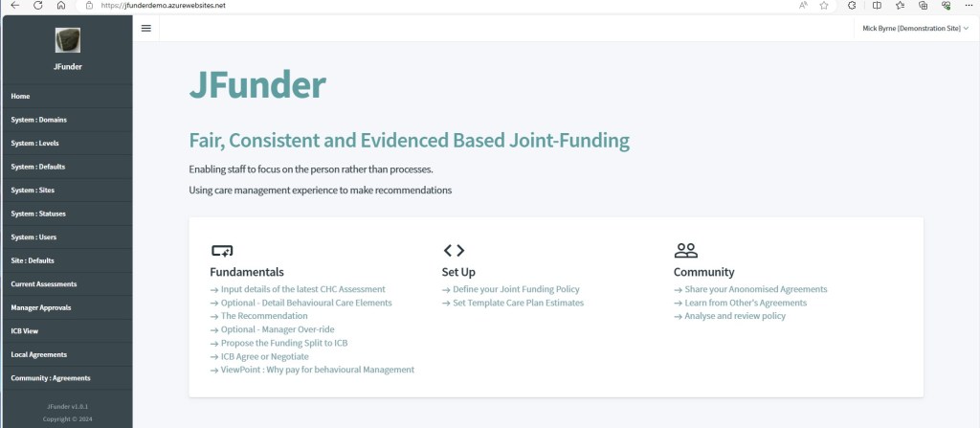Image resolution: width=980 pixels, height=428 pixels.
Task: Reload the page with the refresh icon
Action: click(37, 5)
